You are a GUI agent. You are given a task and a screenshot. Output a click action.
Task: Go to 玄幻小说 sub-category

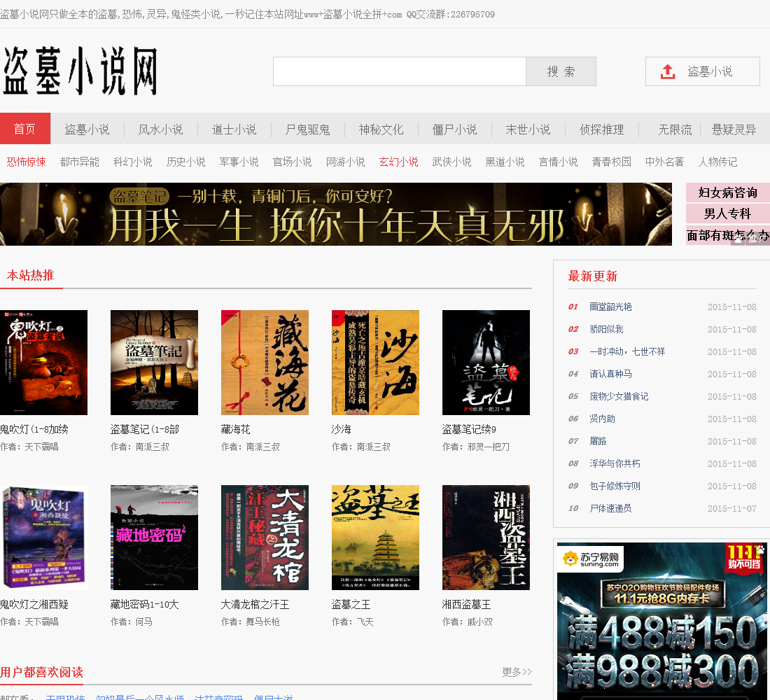[398, 162]
